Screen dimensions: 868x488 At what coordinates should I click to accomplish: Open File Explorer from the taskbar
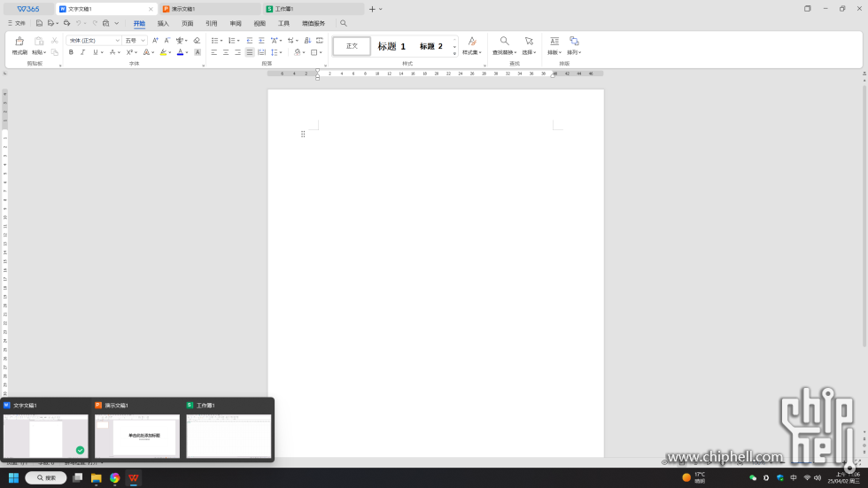tap(97, 477)
